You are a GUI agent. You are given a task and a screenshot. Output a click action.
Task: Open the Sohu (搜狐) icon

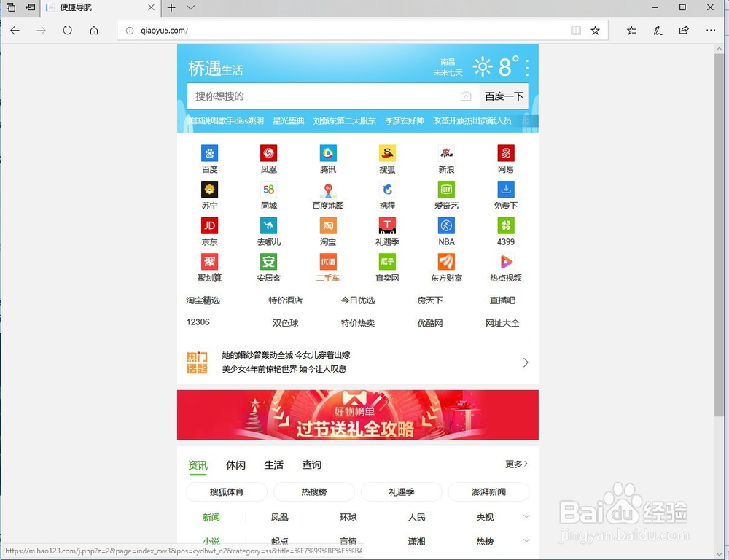pyautogui.click(x=387, y=153)
